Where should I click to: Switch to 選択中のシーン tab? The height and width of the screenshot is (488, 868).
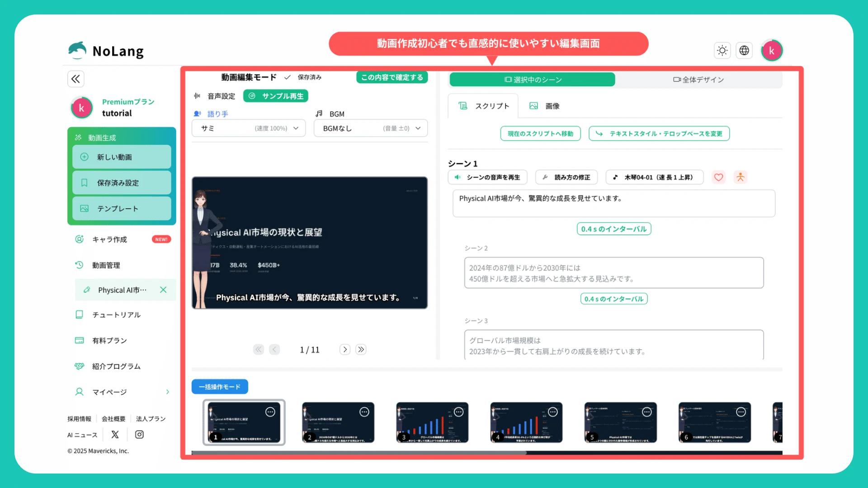coord(533,80)
